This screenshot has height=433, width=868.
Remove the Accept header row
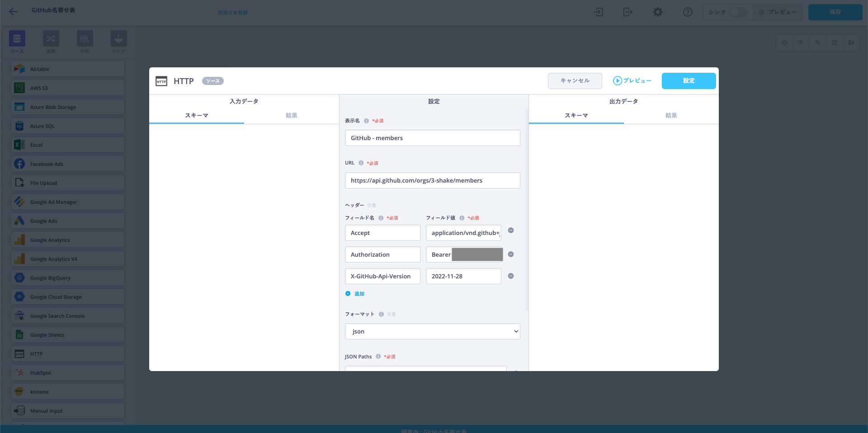[511, 231]
